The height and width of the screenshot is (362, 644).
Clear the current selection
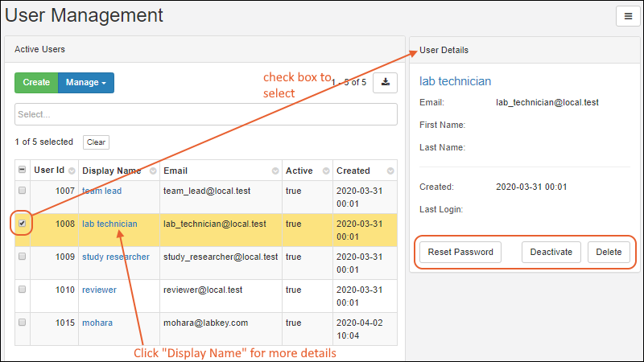pos(96,142)
